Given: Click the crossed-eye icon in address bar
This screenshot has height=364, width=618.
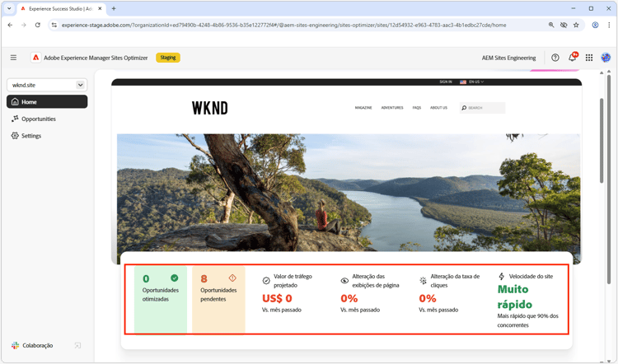Looking at the screenshot, I should [564, 25].
